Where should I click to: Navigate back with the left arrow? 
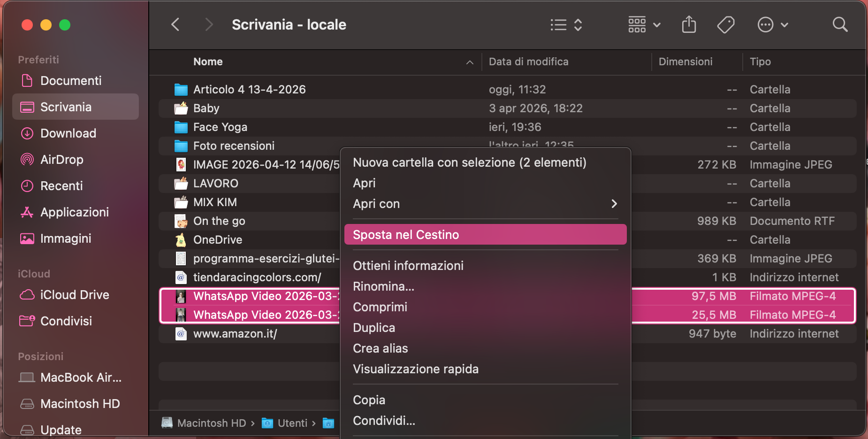click(176, 24)
